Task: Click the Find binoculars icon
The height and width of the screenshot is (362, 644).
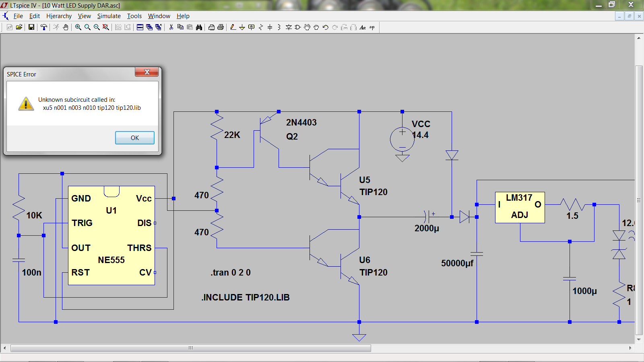Action: click(x=199, y=27)
